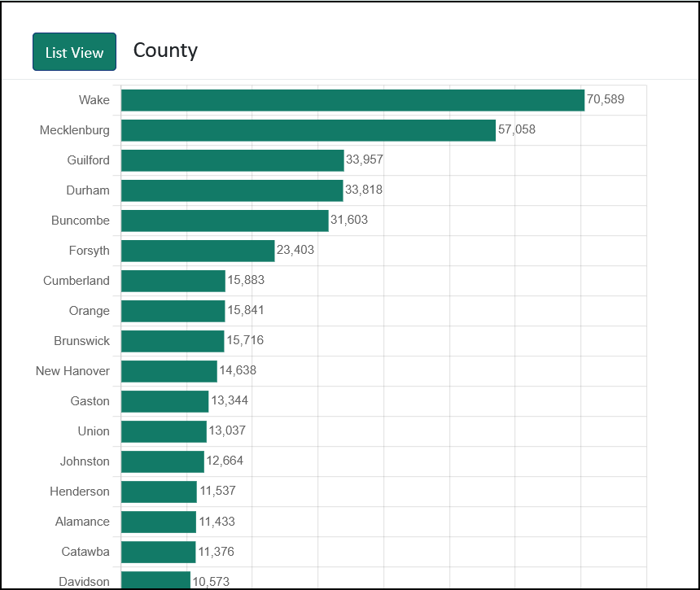Click the 23,403 value label
This screenshot has height=590, width=700.
[295, 250]
